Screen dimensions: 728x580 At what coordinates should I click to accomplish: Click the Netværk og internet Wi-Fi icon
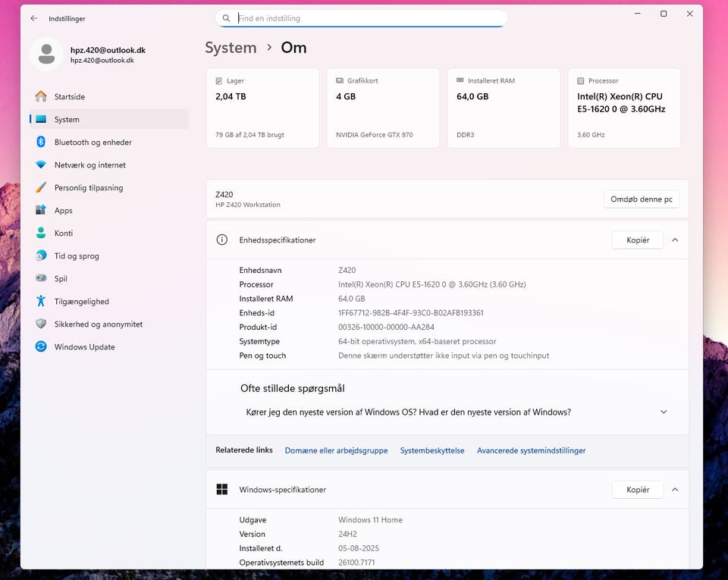pyautogui.click(x=41, y=165)
